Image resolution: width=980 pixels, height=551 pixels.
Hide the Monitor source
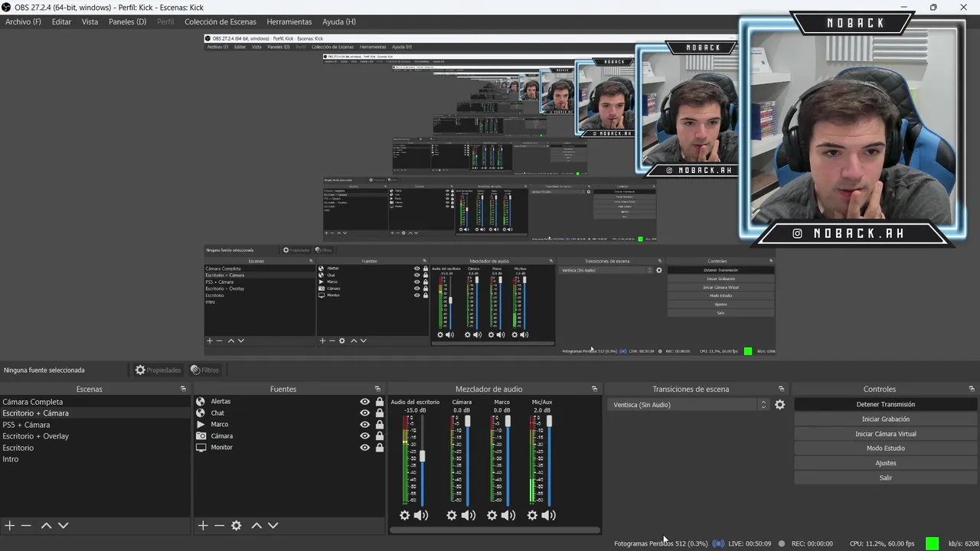364,448
